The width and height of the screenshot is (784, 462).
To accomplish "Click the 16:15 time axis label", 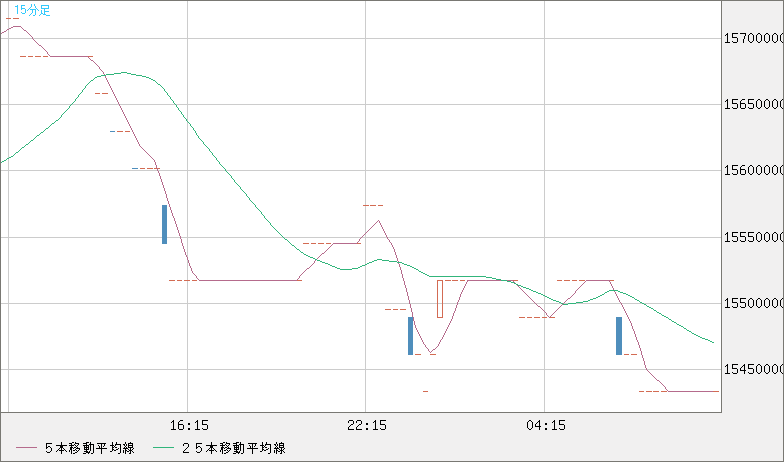I will pyautogui.click(x=189, y=426).
